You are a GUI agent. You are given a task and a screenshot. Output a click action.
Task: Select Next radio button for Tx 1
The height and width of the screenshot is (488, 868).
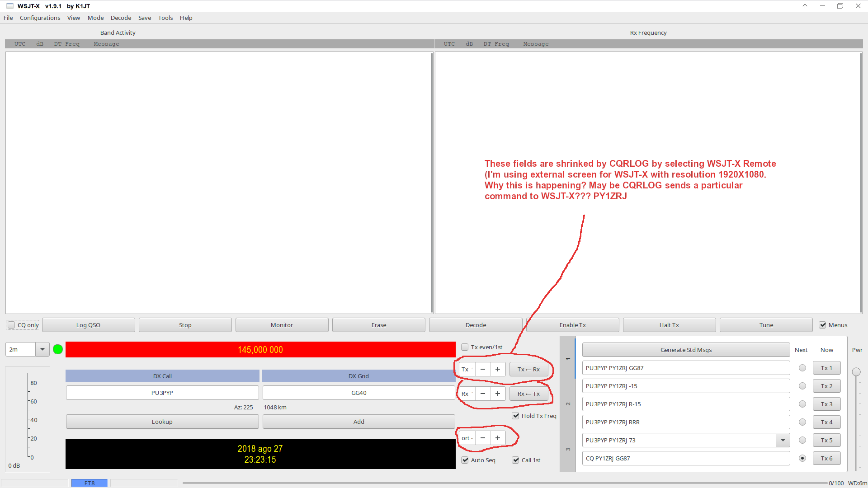802,368
